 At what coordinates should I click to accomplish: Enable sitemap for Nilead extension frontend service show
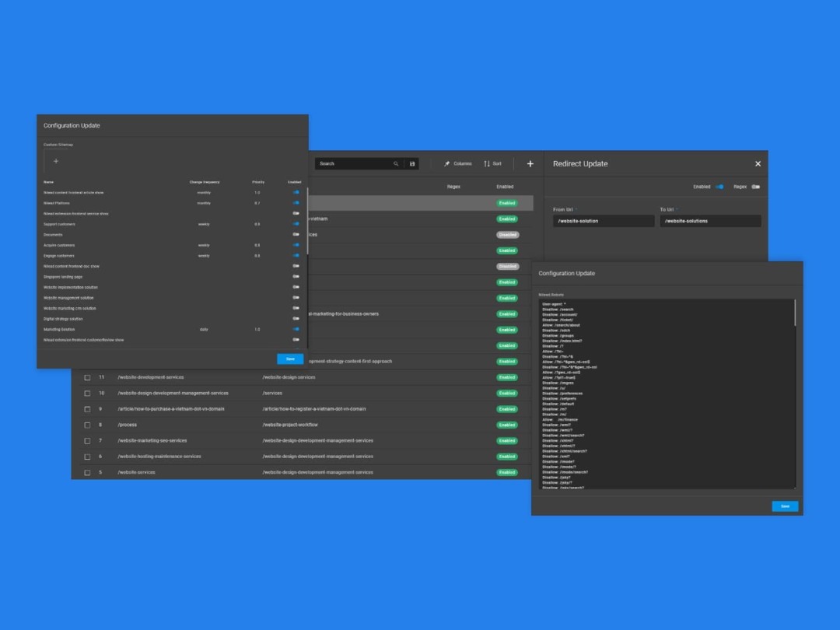tap(296, 213)
